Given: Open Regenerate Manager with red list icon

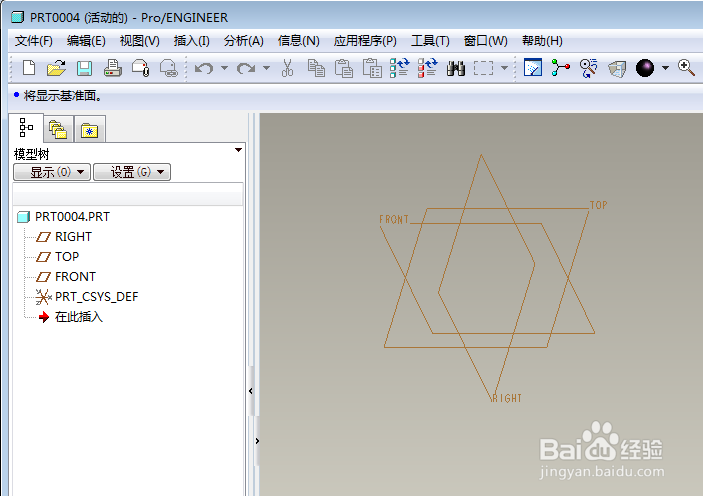Looking at the screenshot, I should [427, 68].
